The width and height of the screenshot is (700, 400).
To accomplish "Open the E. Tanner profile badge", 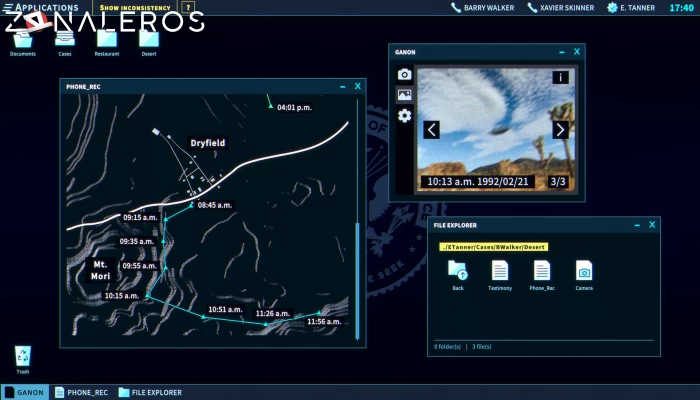I will click(631, 8).
